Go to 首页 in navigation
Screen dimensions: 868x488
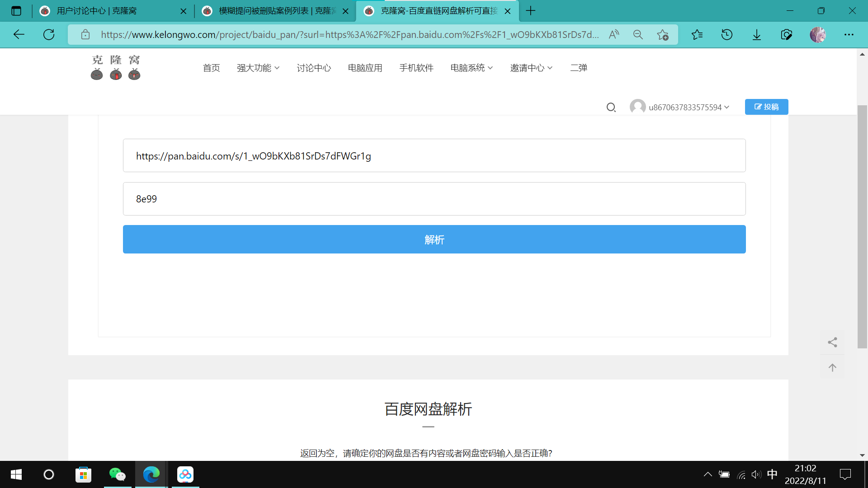212,68
